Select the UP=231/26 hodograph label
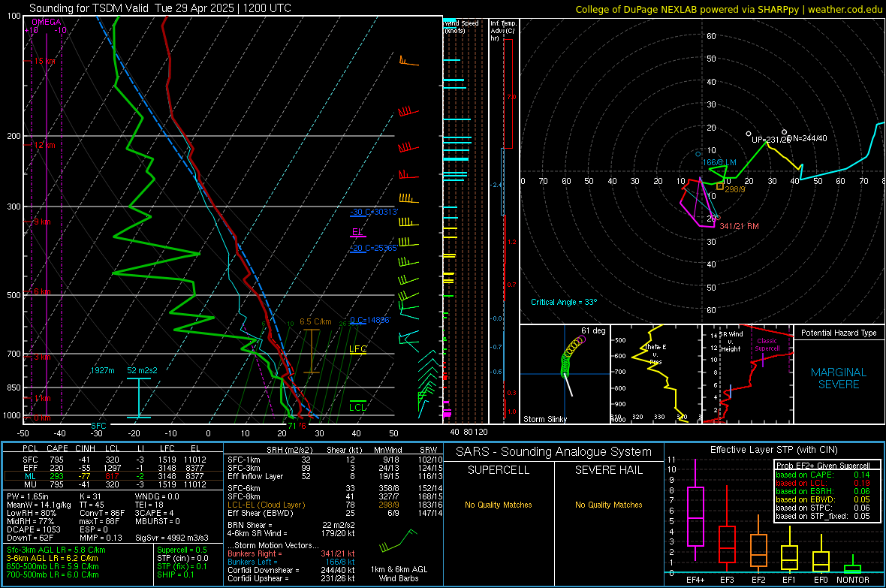The width and height of the screenshot is (886, 588). tap(770, 139)
